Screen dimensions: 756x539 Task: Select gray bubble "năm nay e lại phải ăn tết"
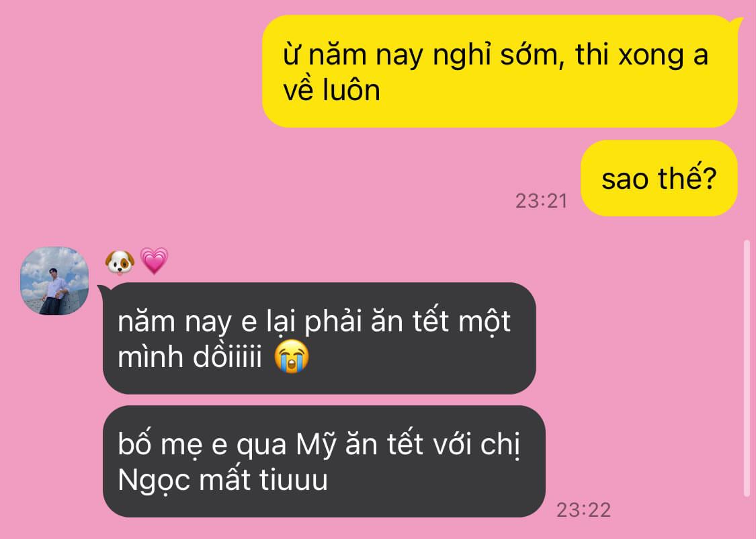click(319, 339)
